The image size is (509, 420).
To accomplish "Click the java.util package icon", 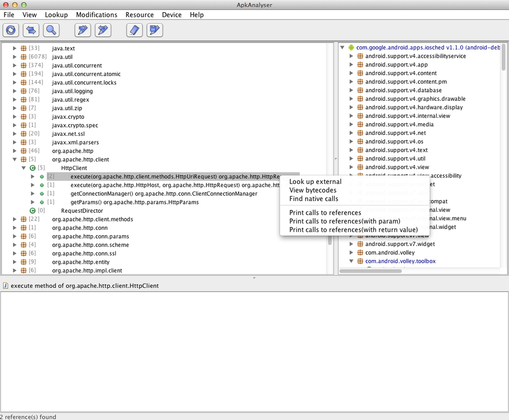I will pyautogui.click(x=23, y=57).
